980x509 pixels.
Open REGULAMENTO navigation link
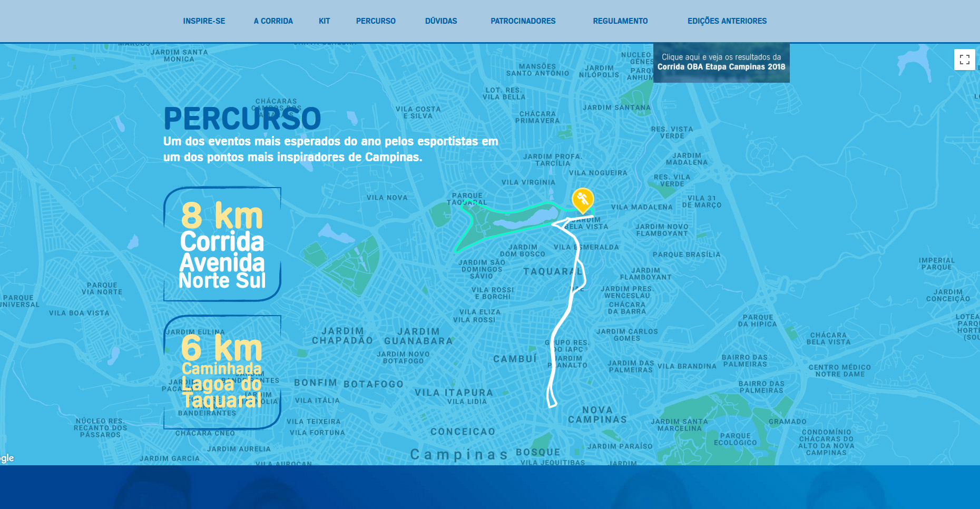(x=620, y=21)
